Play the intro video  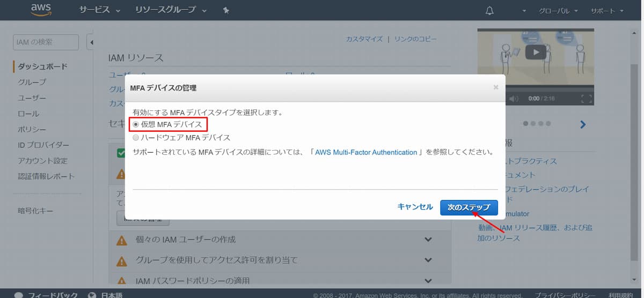(536, 52)
